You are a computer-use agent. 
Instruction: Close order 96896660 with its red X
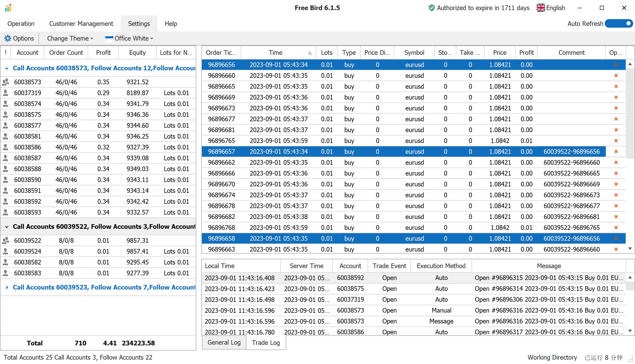pyautogui.click(x=616, y=75)
